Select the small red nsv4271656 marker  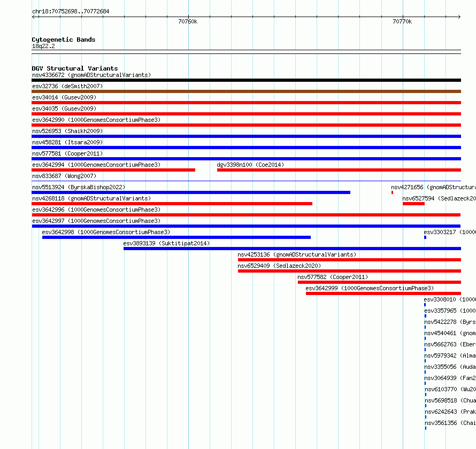coord(392,192)
